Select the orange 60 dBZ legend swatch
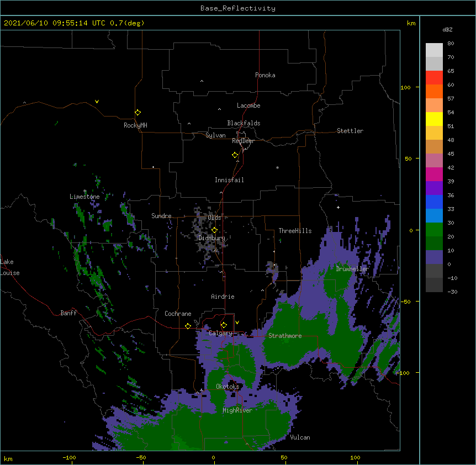The height and width of the screenshot is (465, 476). [x=434, y=91]
